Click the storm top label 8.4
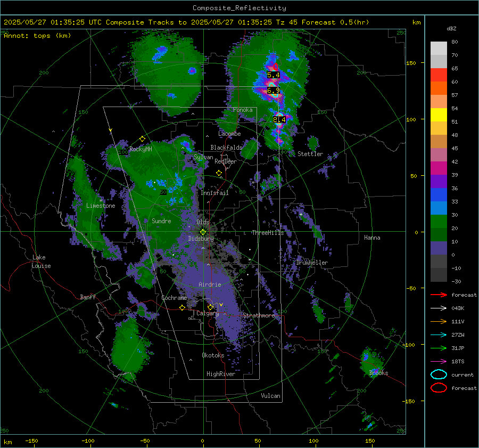Screen dimensions: 479x448 point(279,119)
